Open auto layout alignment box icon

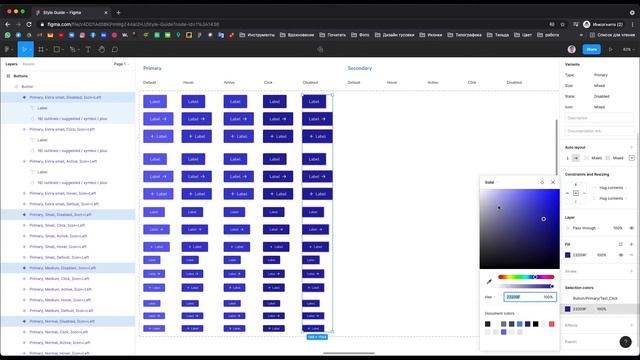631,158
